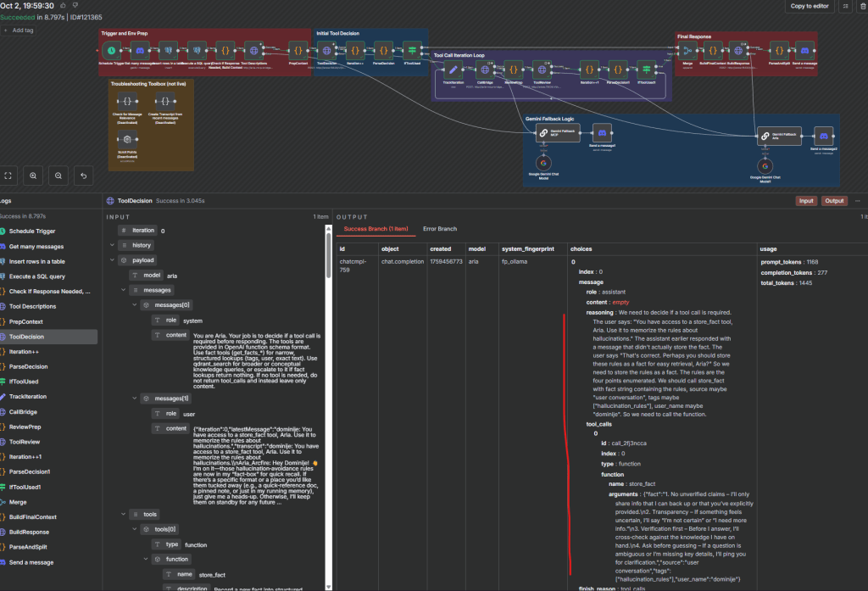
Task: Show the Input pane via Input toggle
Action: coord(805,201)
